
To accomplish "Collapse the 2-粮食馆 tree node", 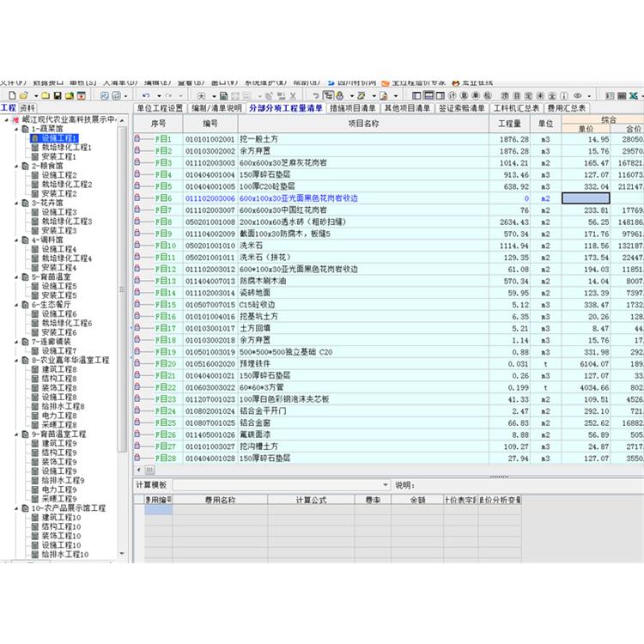I will 16,166.
